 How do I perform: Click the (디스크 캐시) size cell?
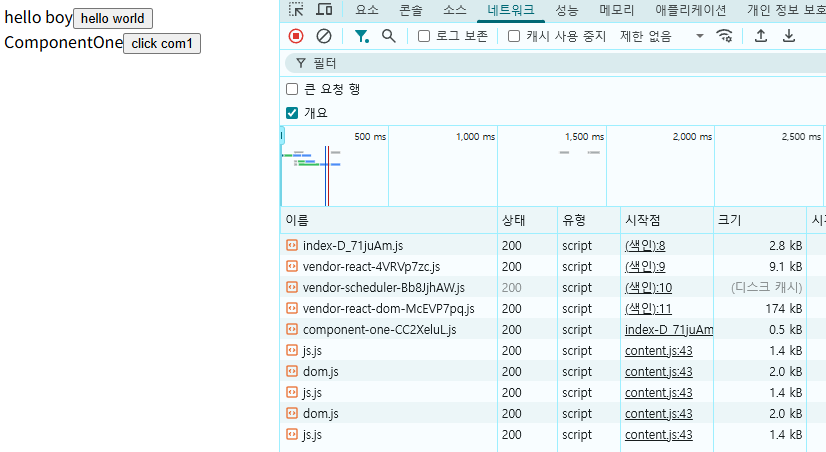(x=760, y=288)
